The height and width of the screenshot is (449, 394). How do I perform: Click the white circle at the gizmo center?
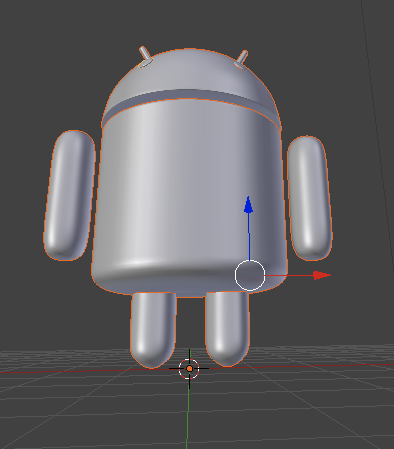pyautogui.click(x=250, y=275)
